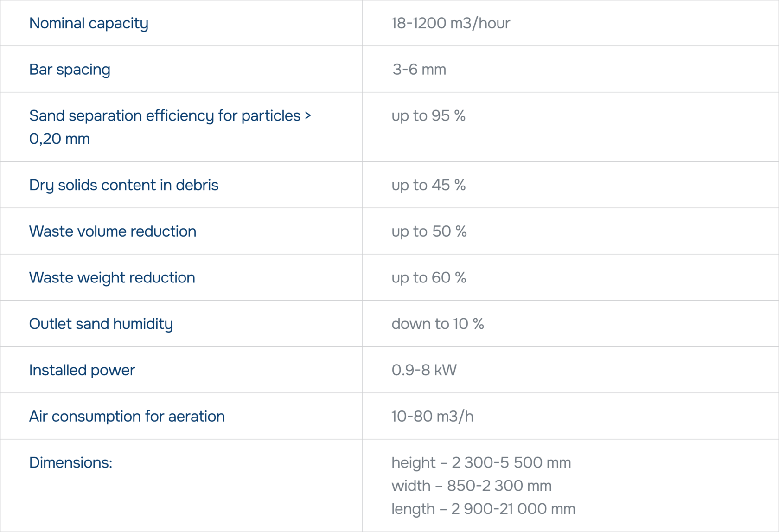Click the Nominal capacity label

[89, 23]
